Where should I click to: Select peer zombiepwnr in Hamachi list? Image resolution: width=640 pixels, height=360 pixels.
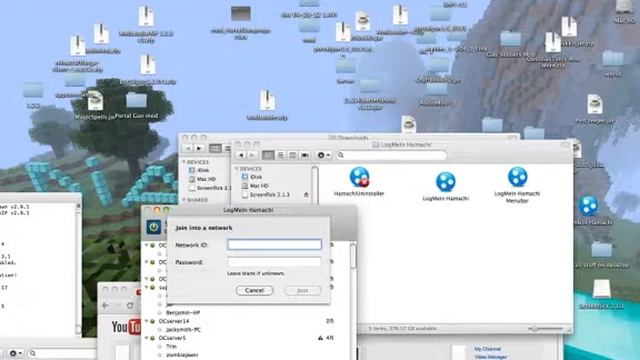pyautogui.click(x=182, y=355)
